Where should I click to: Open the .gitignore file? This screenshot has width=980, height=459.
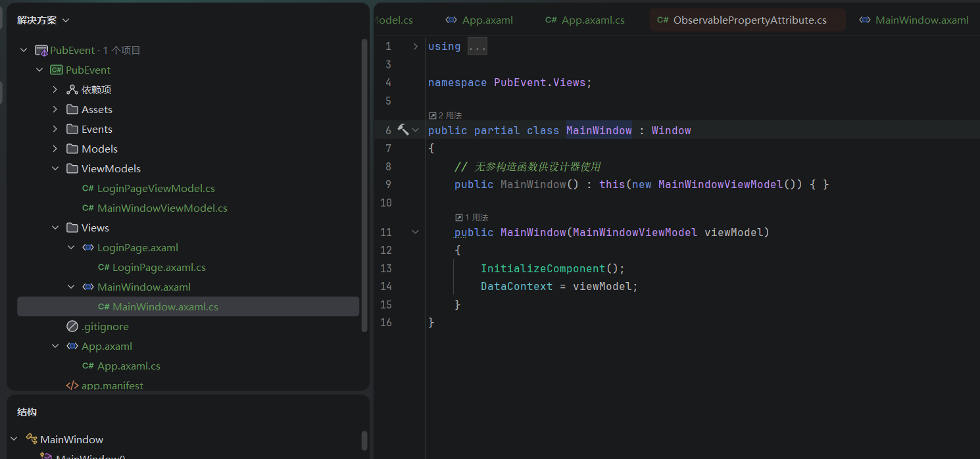pyautogui.click(x=105, y=327)
